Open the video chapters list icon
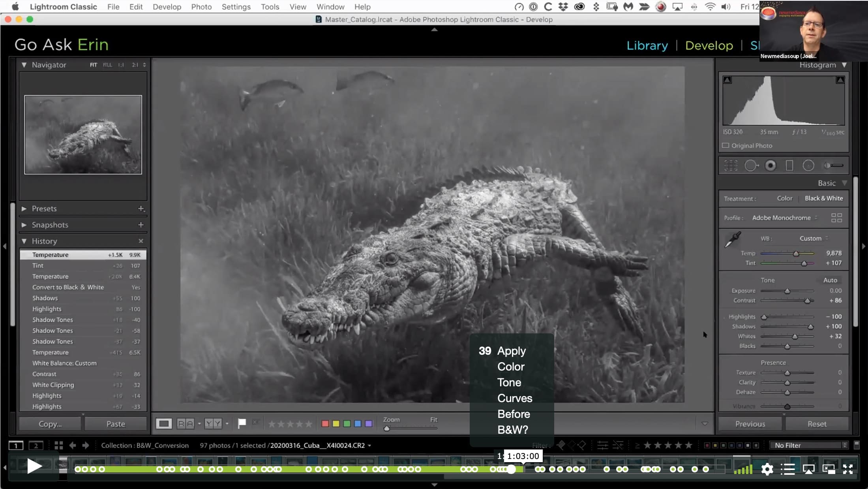This screenshot has width=868, height=489. [788, 469]
